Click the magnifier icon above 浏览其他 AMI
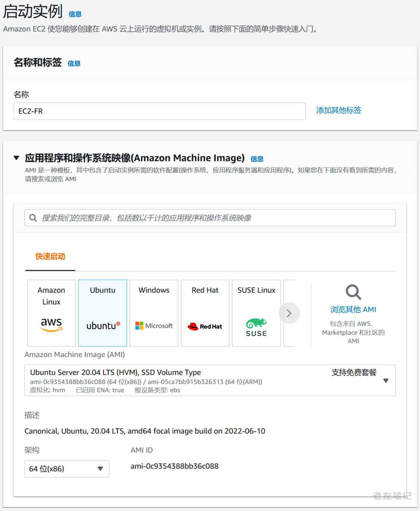The height and width of the screenshot is (511, 420). 353,292
